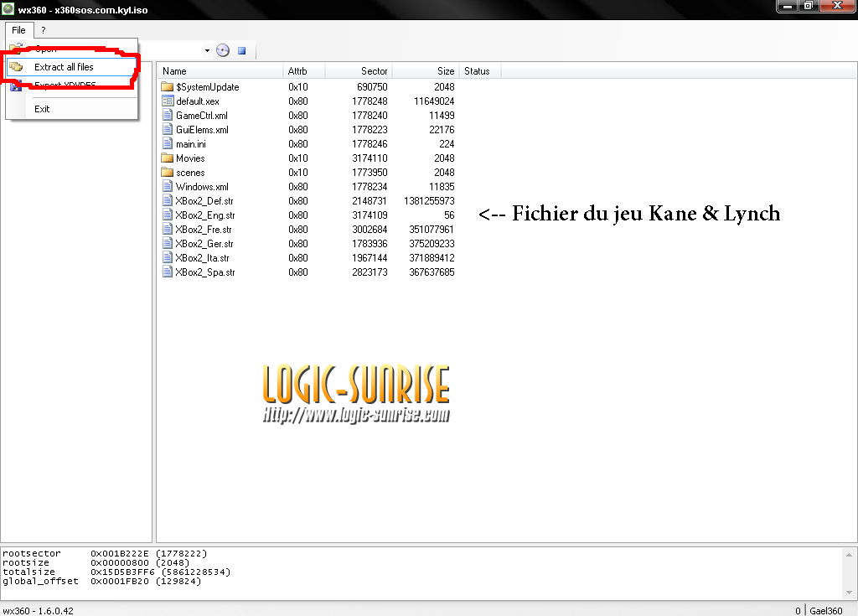Select the sector value 3174110
Image resolution: width=858 pixels, height=616 pixels.
pyautogui.click(x=370, y=158)
